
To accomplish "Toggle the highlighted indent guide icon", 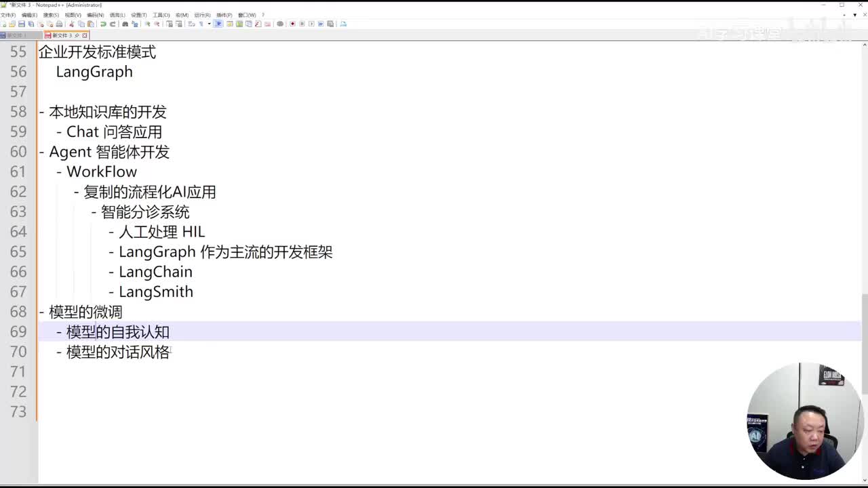I will (218, 24).
